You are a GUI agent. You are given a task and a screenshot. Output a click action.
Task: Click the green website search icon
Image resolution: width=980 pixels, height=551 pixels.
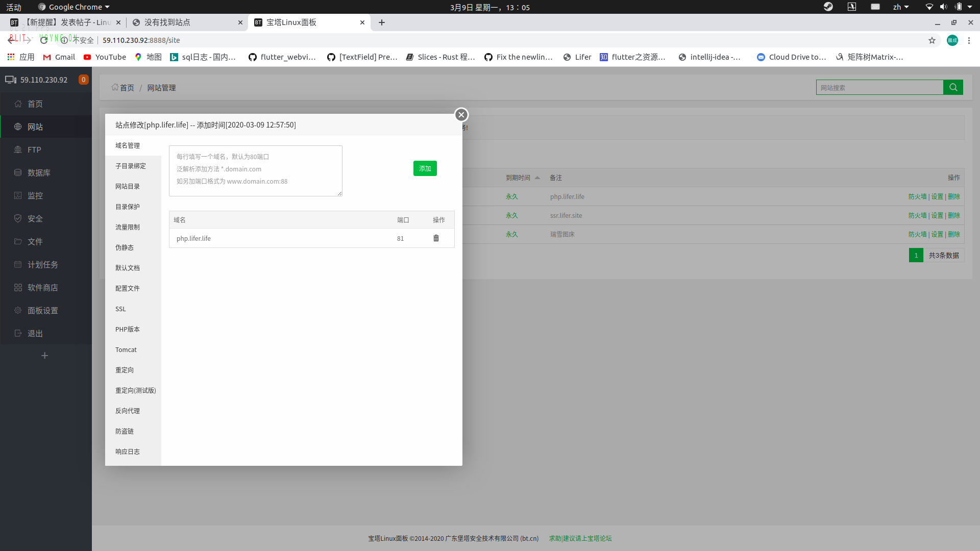[953, 87]
